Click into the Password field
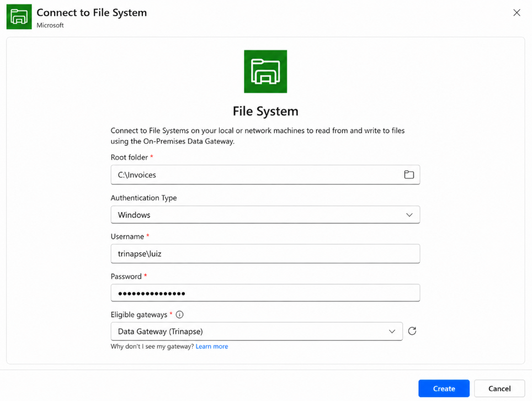Viewport: 532px width, 401px height. tap(265, 293)
